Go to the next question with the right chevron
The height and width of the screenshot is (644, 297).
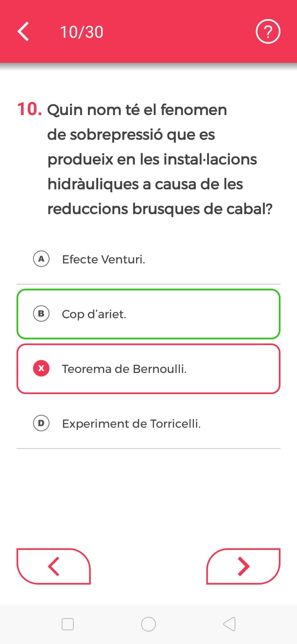[243, 566]
